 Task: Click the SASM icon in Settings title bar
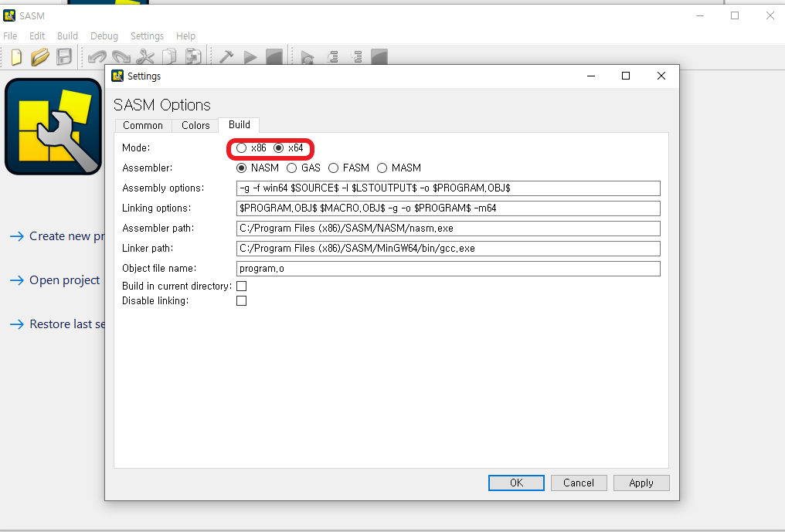(117, 76)
